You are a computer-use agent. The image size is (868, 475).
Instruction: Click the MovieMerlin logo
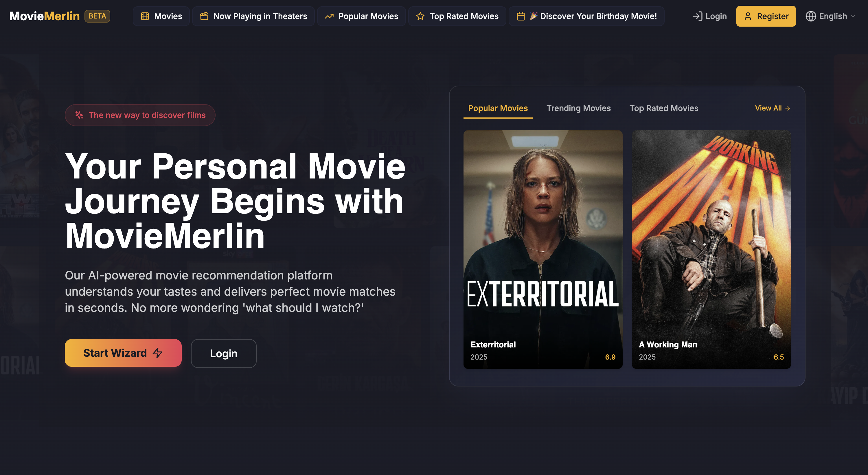44,16
